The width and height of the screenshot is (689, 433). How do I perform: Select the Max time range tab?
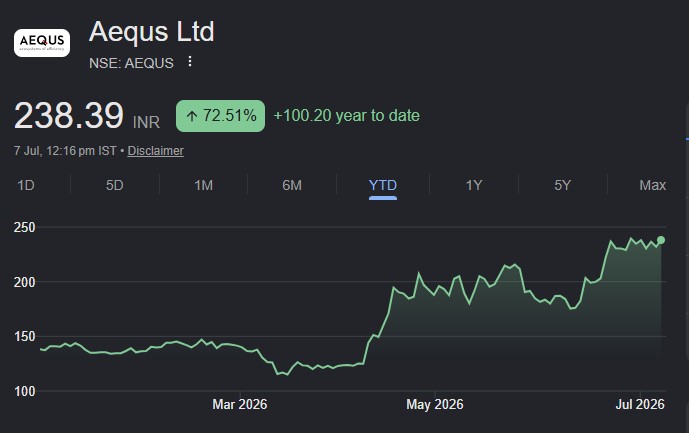tap(653, 185)
